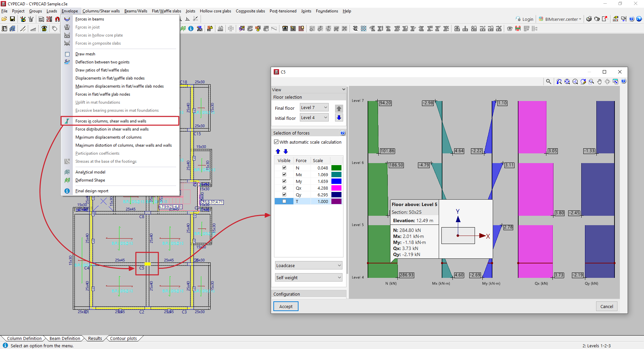The image size is (644, 349).
Task: Uncheck With automatic scale calculation
Action: (276, 142)
